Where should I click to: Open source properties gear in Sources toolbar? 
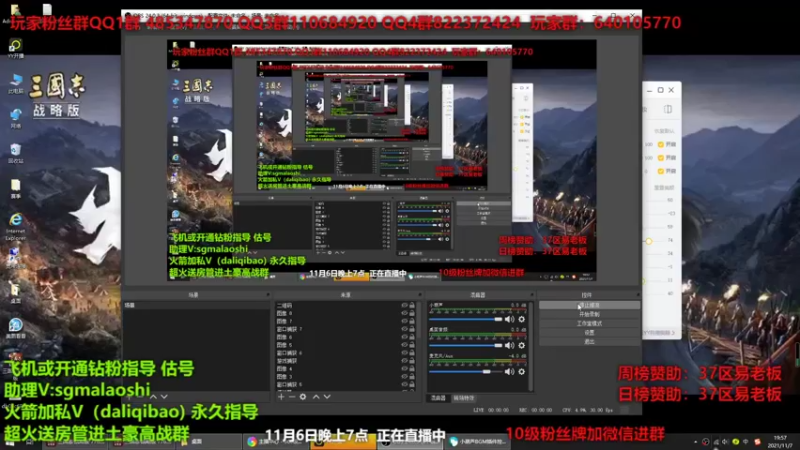click(303, 396)
